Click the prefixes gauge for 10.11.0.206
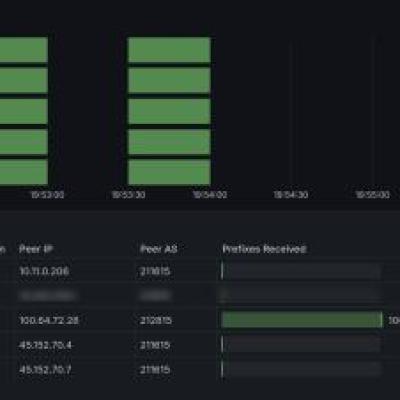Image resolution: width=400 pixels, height=400 pixels. coord(301,271)
